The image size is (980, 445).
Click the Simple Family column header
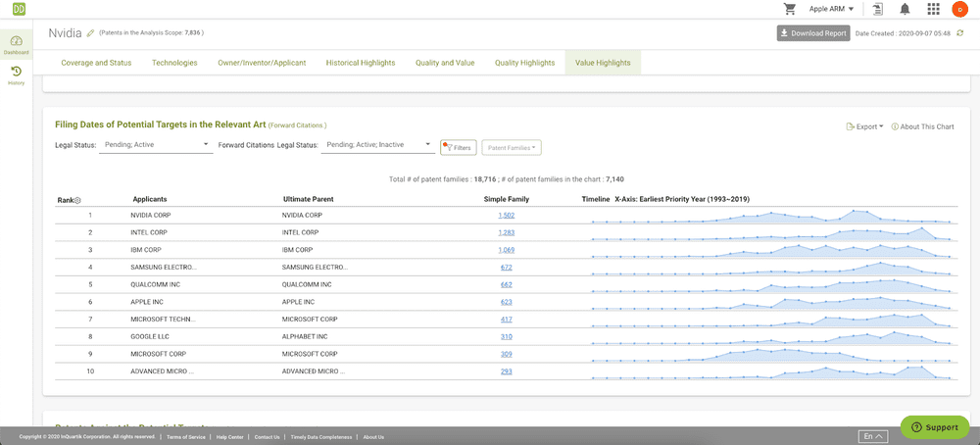pos(507,199)
